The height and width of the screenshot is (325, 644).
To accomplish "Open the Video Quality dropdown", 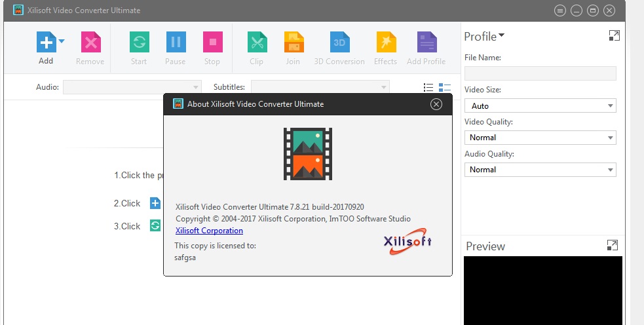I will (x=540, y=138).
